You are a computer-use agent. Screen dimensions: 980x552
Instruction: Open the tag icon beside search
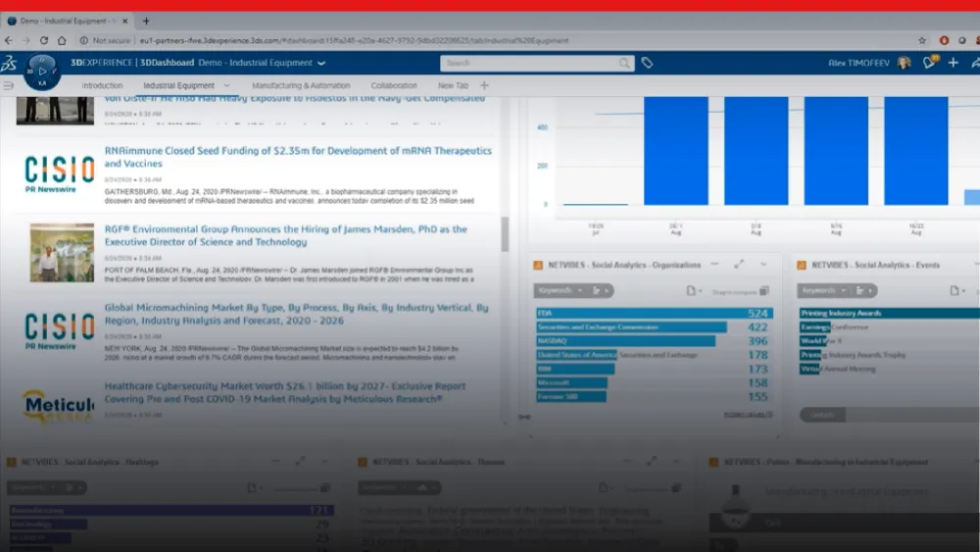[x=648, y=63]
